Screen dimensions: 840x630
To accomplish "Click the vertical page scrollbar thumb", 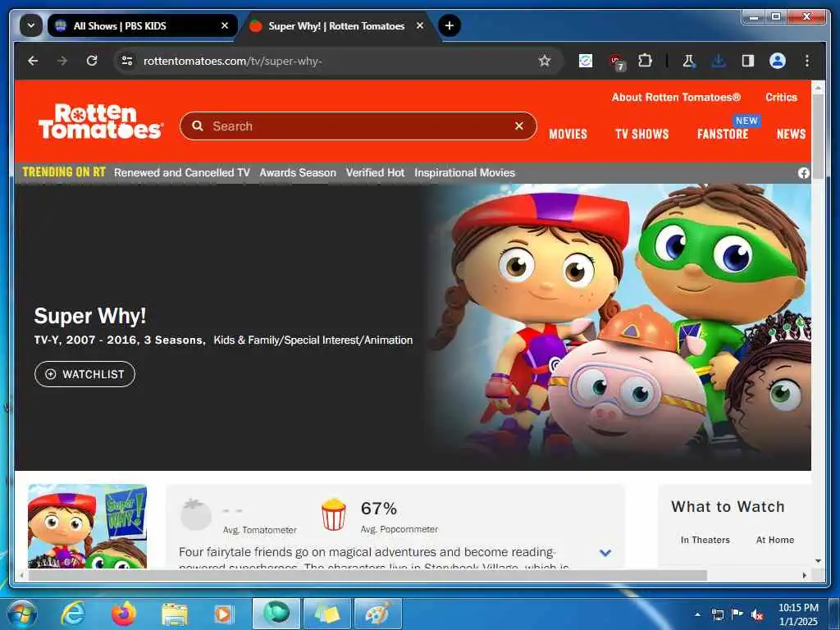I will pyautogui.click(x=818, y=135).
